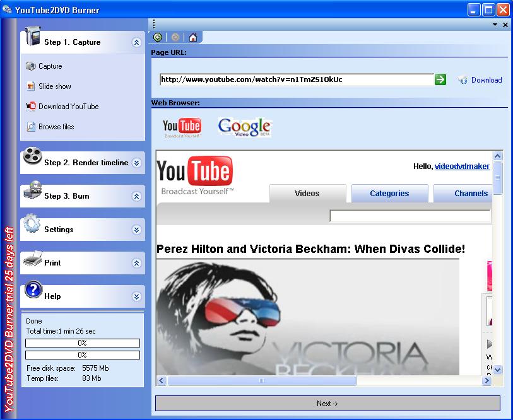Open the Slide show option
This screenshot has width=513, height=420.
tap(55, 86)
